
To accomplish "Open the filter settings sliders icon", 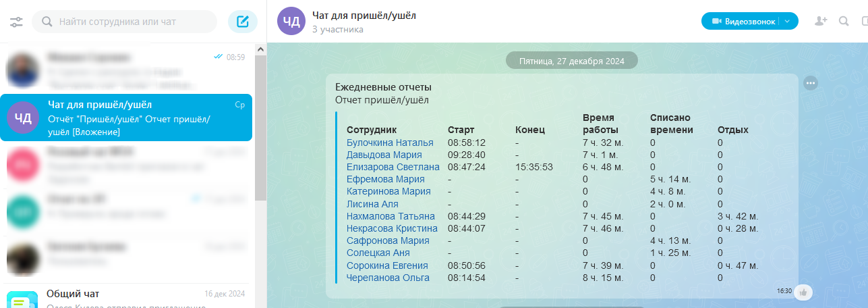I will 16,22.
